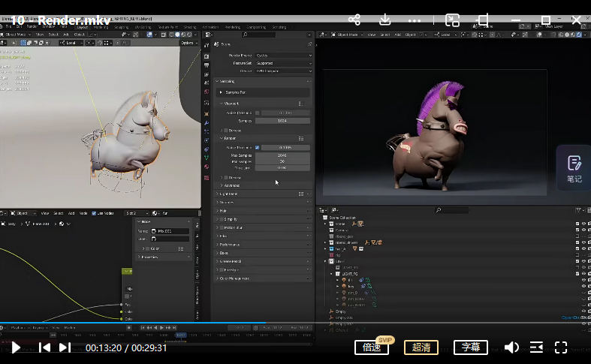Enable the Viewport Noise Threshold checkbox
591x364 pixels.
[258, 113]
